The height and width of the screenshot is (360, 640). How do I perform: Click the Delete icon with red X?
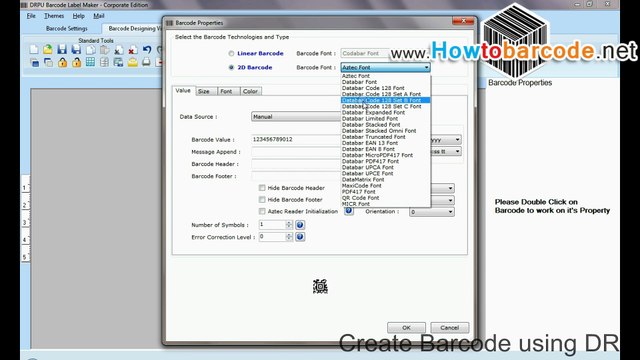click(132, 50)
